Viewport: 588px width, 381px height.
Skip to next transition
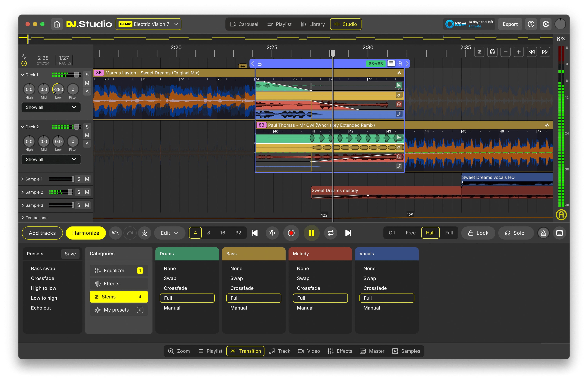tap(348, 233)
